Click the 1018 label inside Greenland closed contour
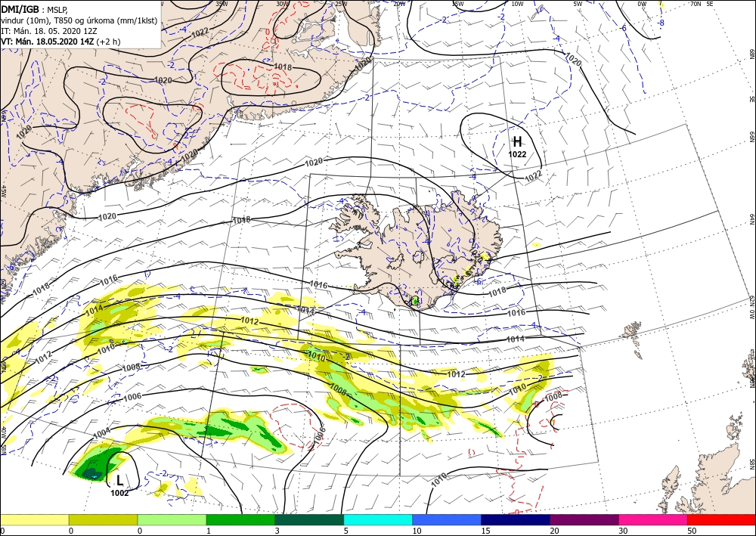Screen dimensions: 756x536 [x=283, y=67]
